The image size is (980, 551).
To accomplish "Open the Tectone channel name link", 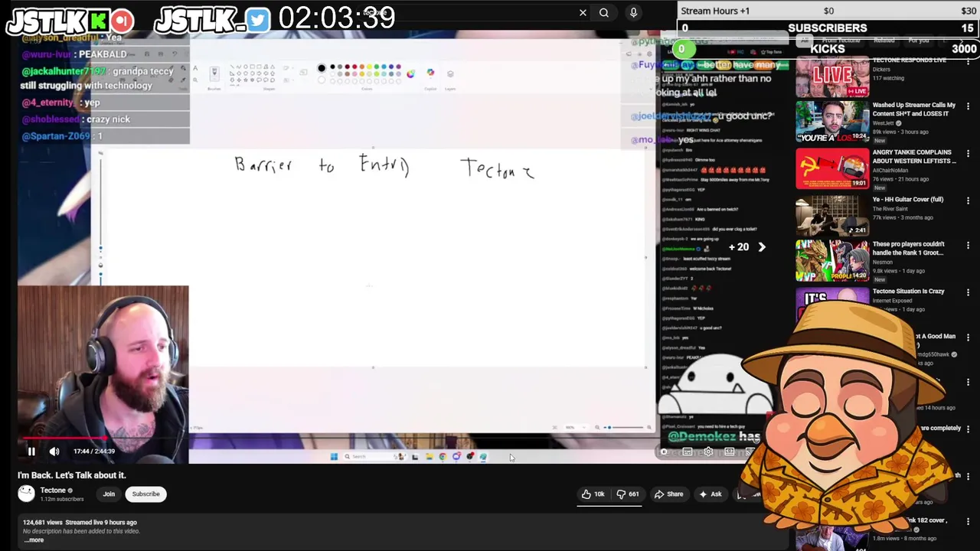I will pos(53,491).
